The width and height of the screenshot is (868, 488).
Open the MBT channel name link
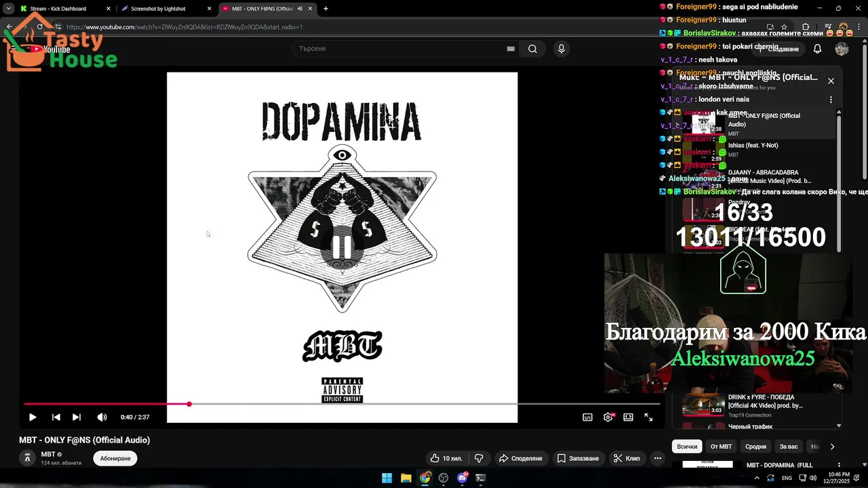pyautogui.click(x=48, y=455)
